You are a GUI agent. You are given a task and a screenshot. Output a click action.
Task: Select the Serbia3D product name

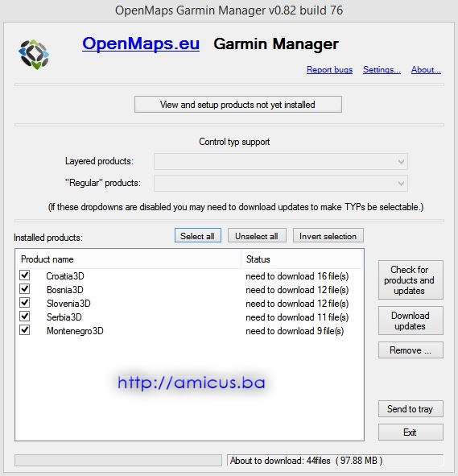64,317
